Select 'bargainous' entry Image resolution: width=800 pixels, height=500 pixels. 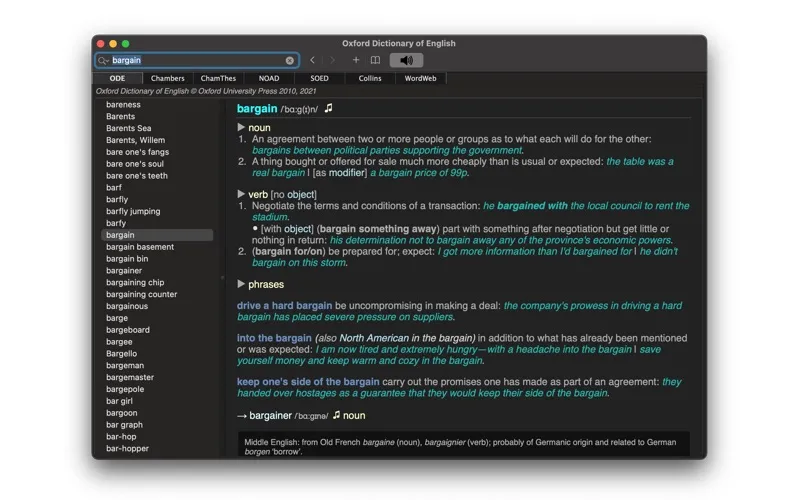[x=127, y=306]
